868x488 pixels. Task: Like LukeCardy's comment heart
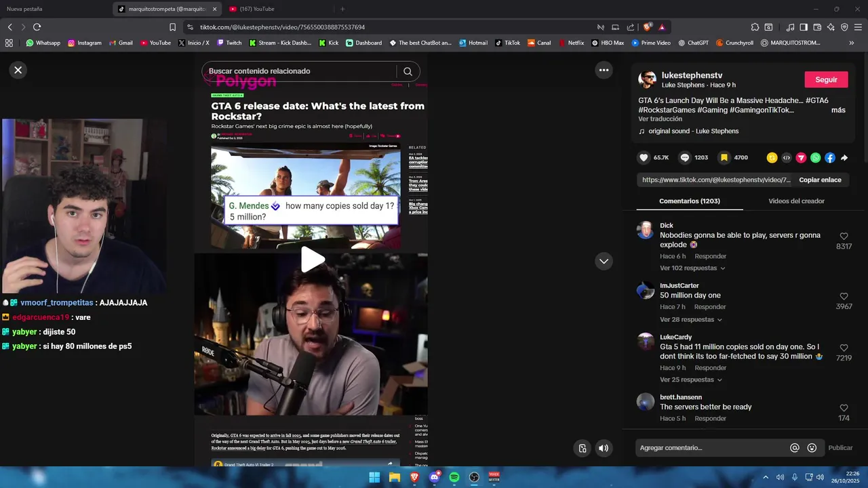(x=844, y=348)
